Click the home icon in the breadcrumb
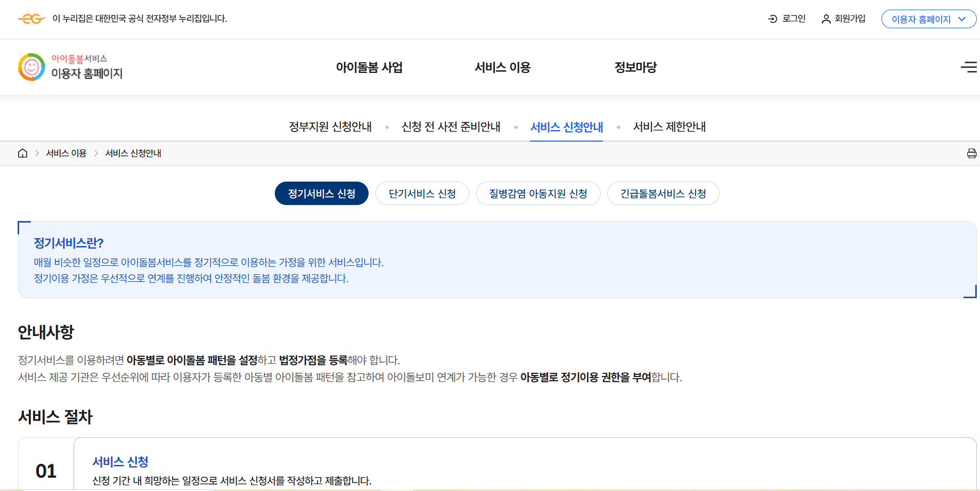This screenshot has height=491, width=980. [x=22, y=153]
